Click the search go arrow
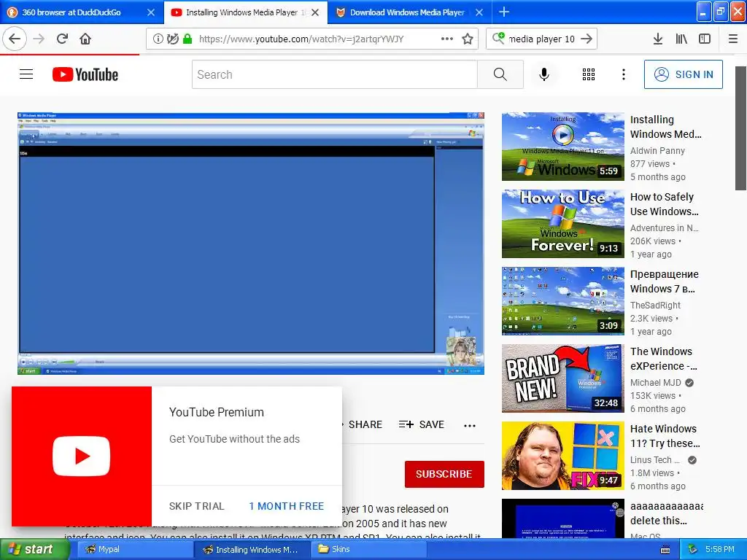Viewport: 747px width, 560px height. 587,39
